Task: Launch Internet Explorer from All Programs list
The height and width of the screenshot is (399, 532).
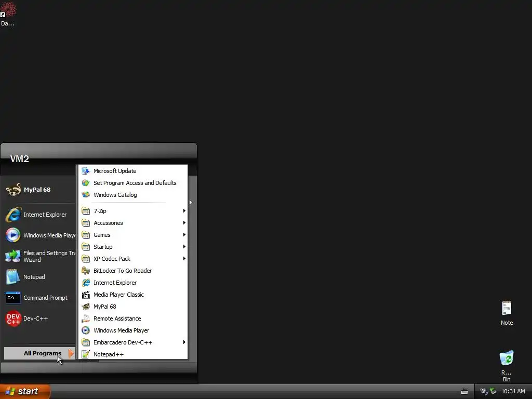Action: click(132, 283)
